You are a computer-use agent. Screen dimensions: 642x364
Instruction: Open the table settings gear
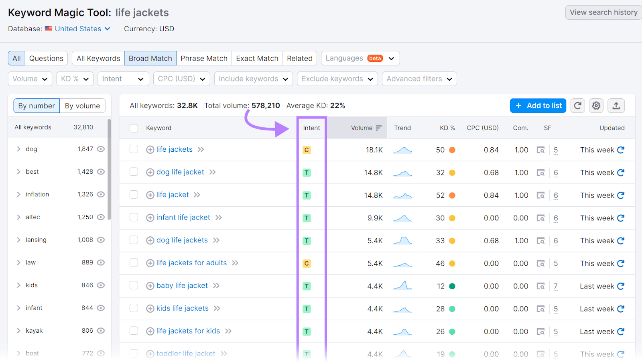click(x=596, y=106)
